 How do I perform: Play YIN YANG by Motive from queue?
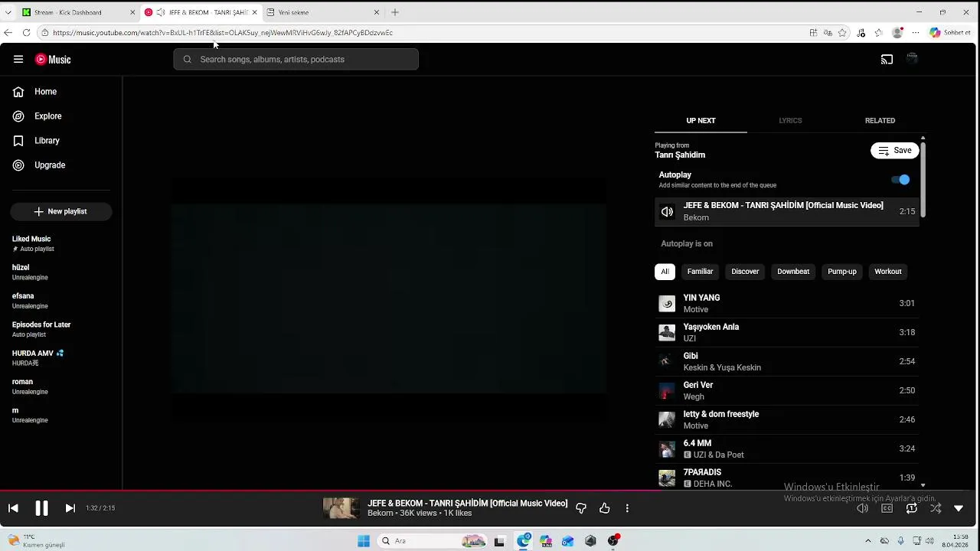tap(787, 303)
